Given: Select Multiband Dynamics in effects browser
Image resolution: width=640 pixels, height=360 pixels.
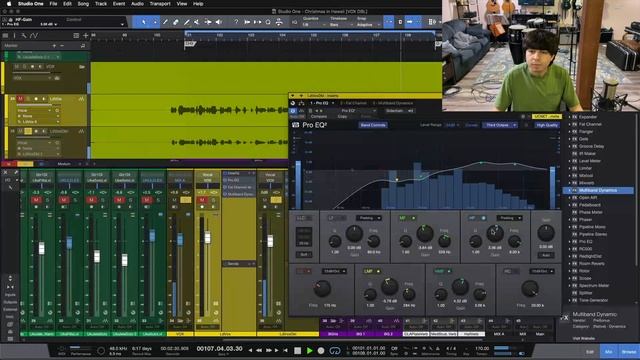Looking at the screenshot, I should coord(598,190).
